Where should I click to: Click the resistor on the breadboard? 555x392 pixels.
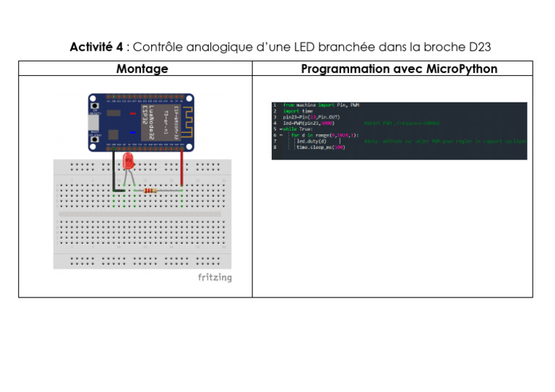pos(150,191)
